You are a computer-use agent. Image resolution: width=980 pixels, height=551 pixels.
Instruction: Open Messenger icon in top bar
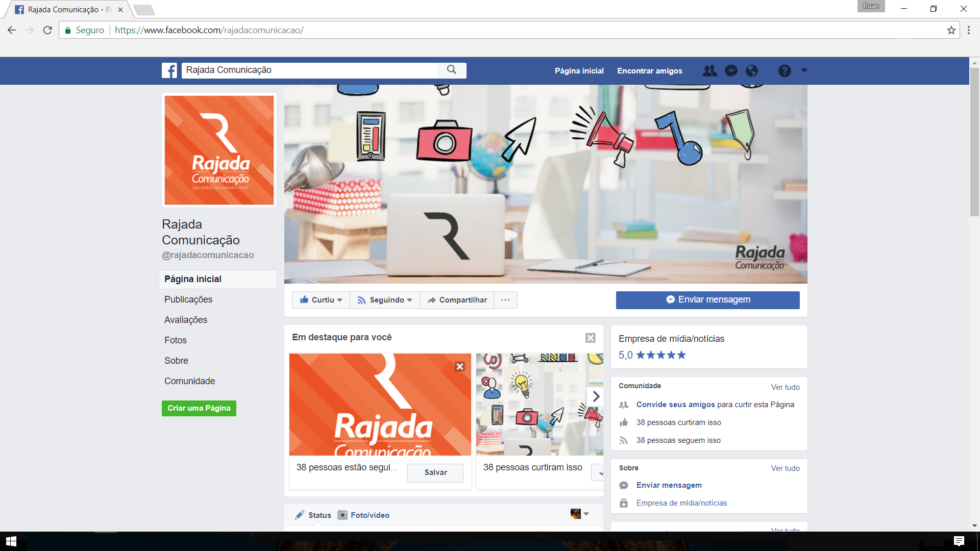click(731, 71)
